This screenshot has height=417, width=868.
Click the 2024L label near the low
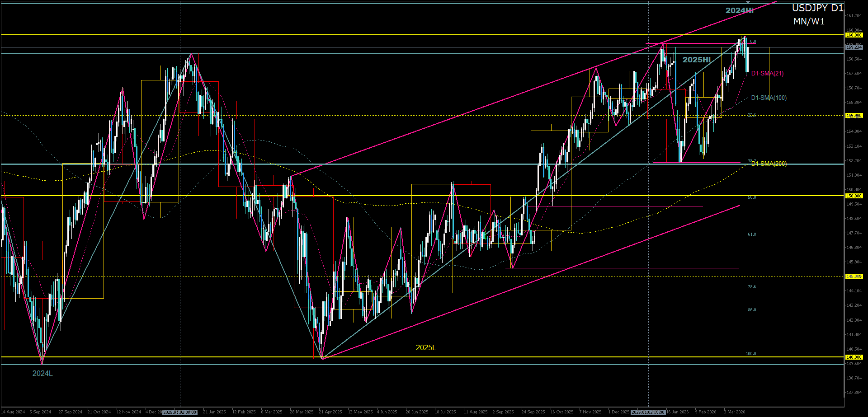point(42,373)
